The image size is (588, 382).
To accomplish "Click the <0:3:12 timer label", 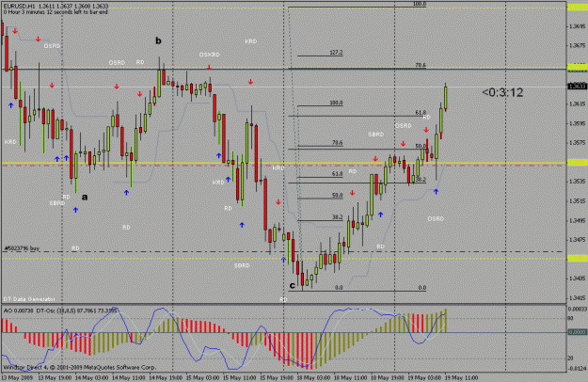I will (x=502, y=92).
